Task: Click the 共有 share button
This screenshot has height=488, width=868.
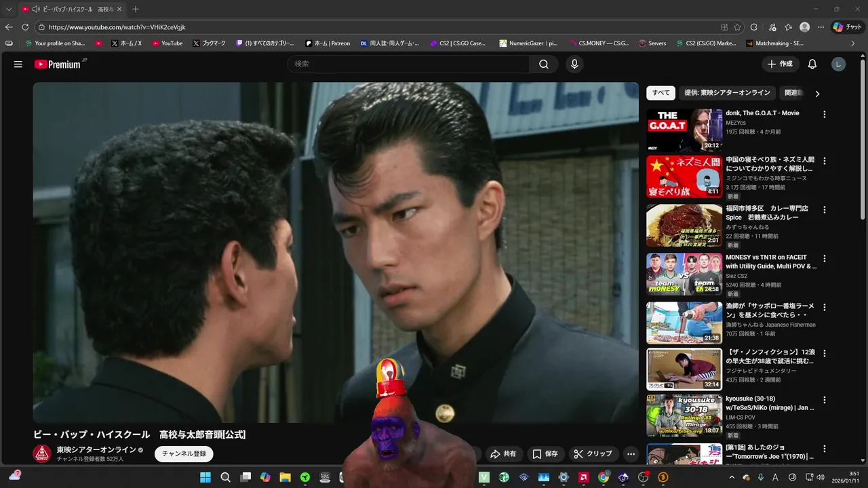Action: coord(503,454)
